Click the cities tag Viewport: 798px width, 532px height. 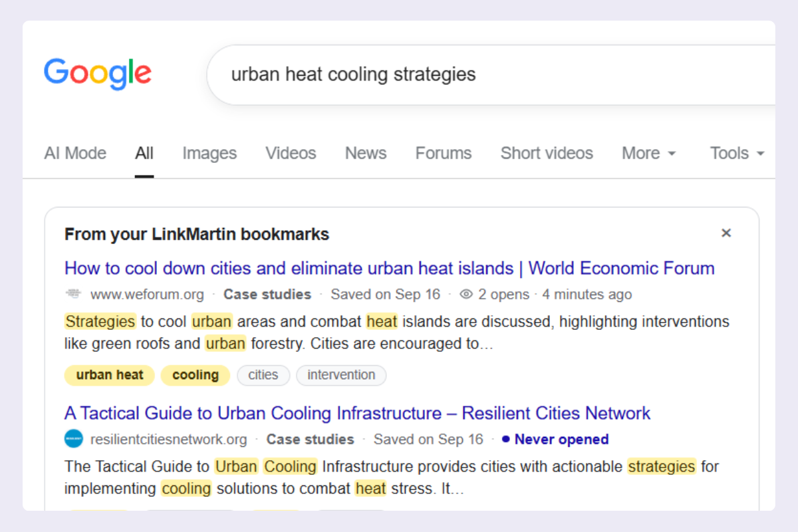click(x=263, y=375)
